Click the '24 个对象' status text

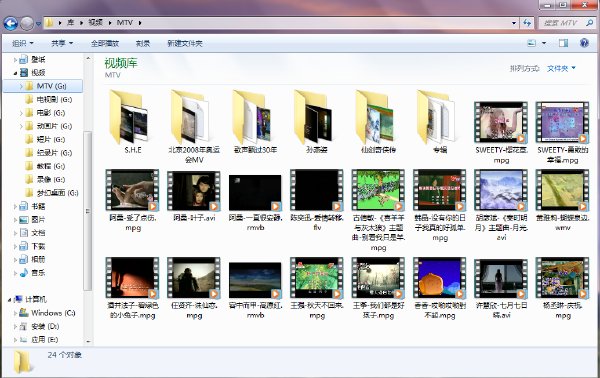pos(65,355)
